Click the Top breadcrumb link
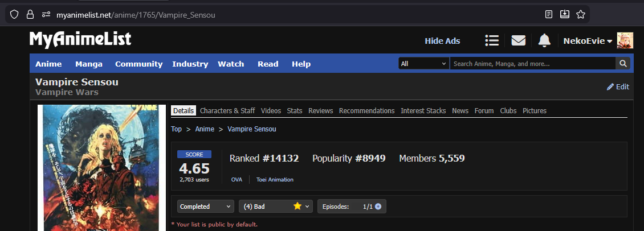The height and width of the screenshot is (231, 644). point(176,129)
